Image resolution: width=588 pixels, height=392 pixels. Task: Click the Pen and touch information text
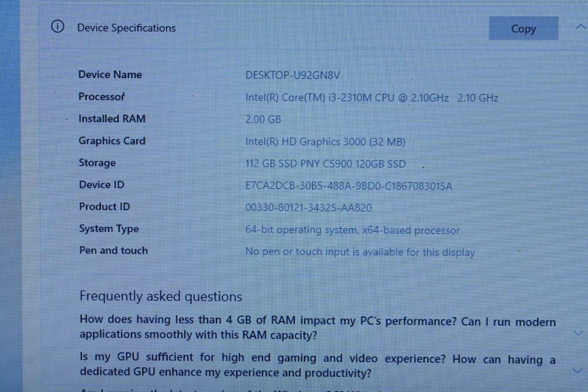pos(361,252)
